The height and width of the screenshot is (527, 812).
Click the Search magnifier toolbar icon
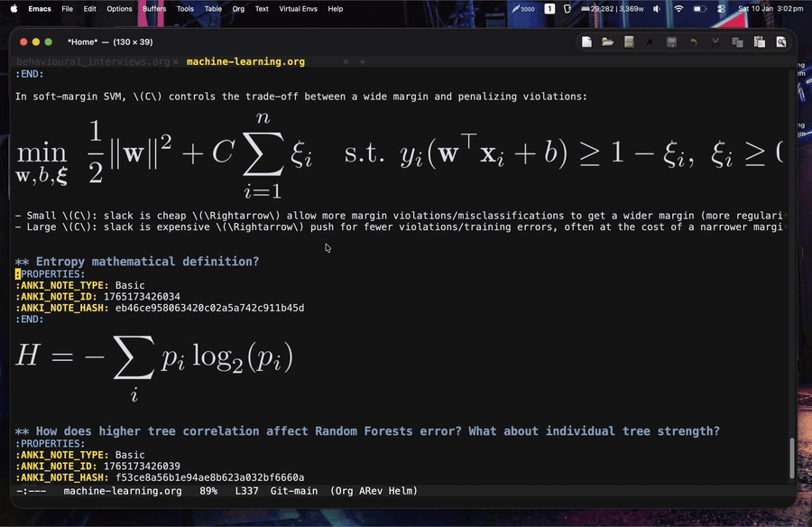(780, 42)
